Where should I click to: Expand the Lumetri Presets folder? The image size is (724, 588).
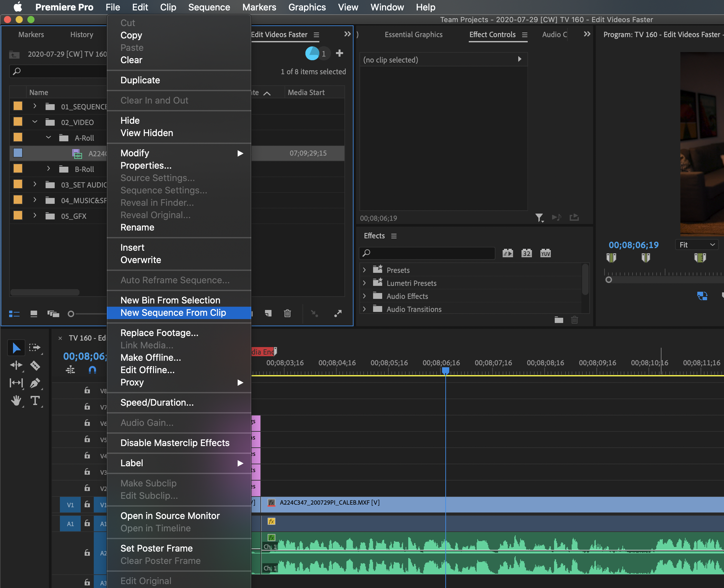(x=364, y=283)
